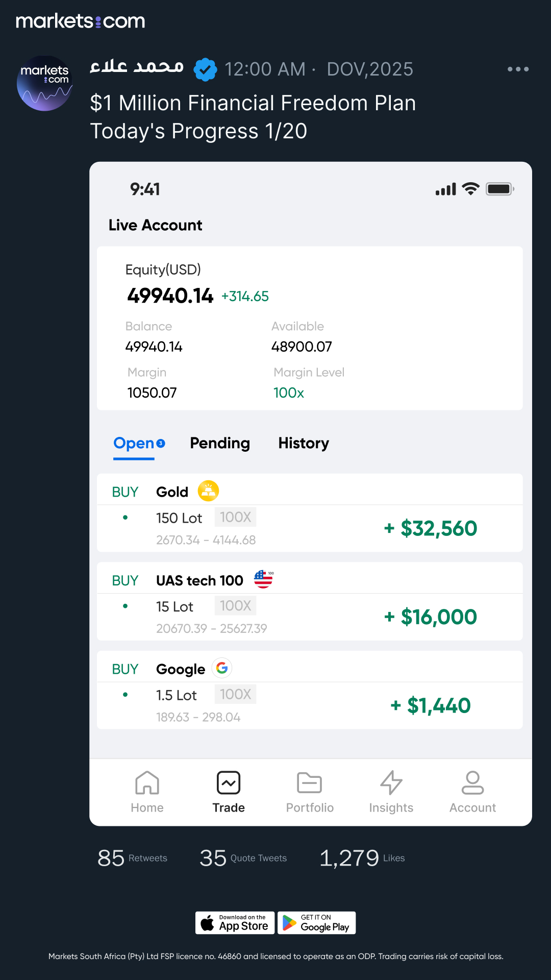
Task: Open the Portfolio folder icon
Action: click(x=309, y=782)
